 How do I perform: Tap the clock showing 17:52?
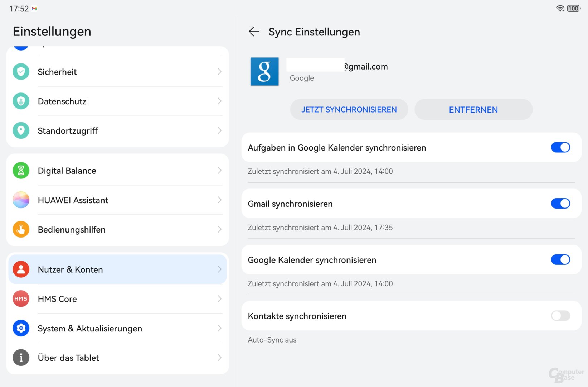click(x=19, y=9)
